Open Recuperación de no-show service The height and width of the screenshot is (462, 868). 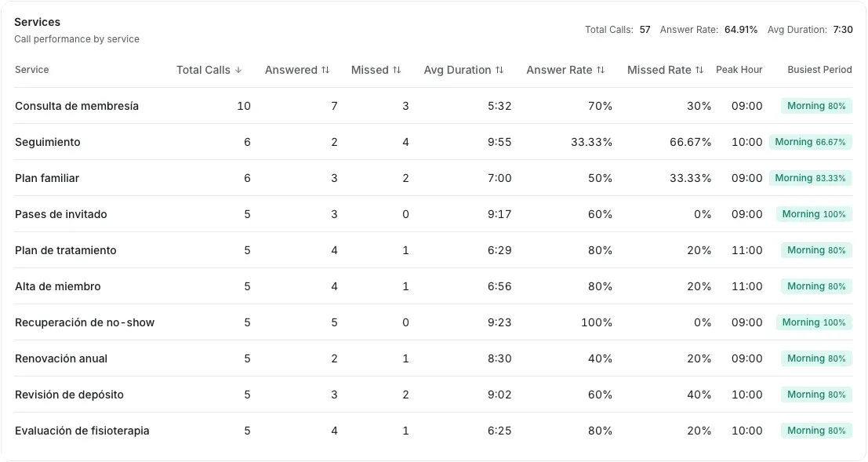coord(434,322)
